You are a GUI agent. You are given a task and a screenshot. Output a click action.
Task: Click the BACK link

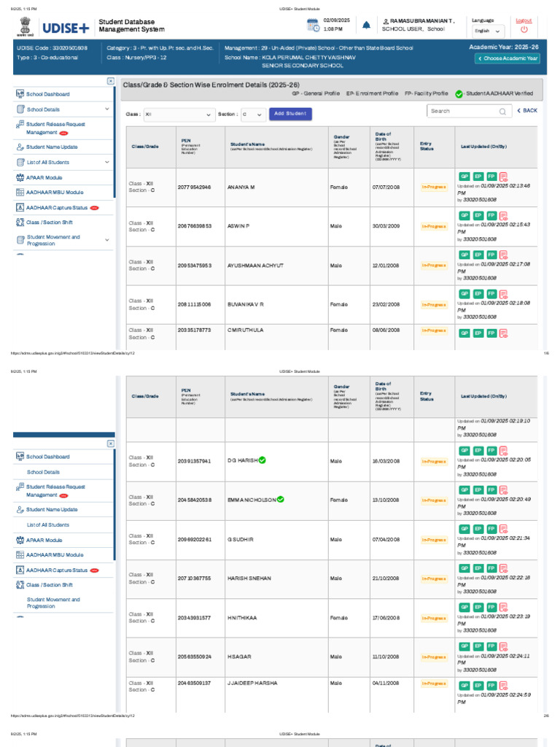(526, 111)
